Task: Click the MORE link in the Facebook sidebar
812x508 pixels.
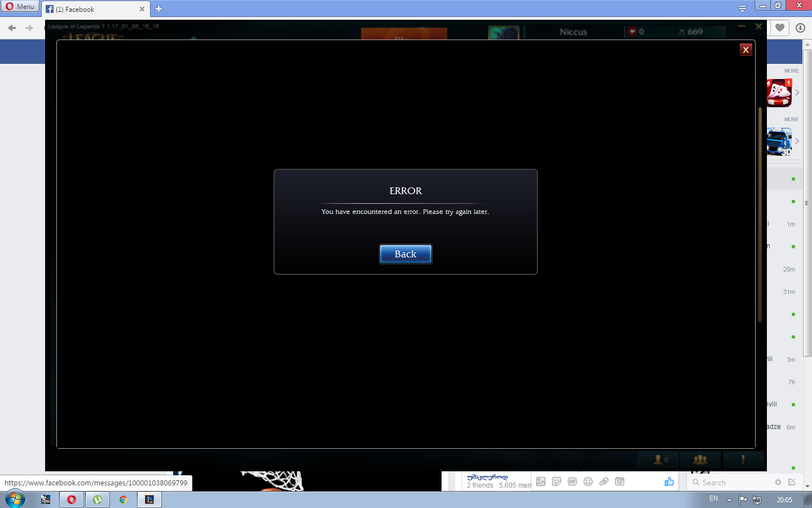Action: [x=791, y=71]
